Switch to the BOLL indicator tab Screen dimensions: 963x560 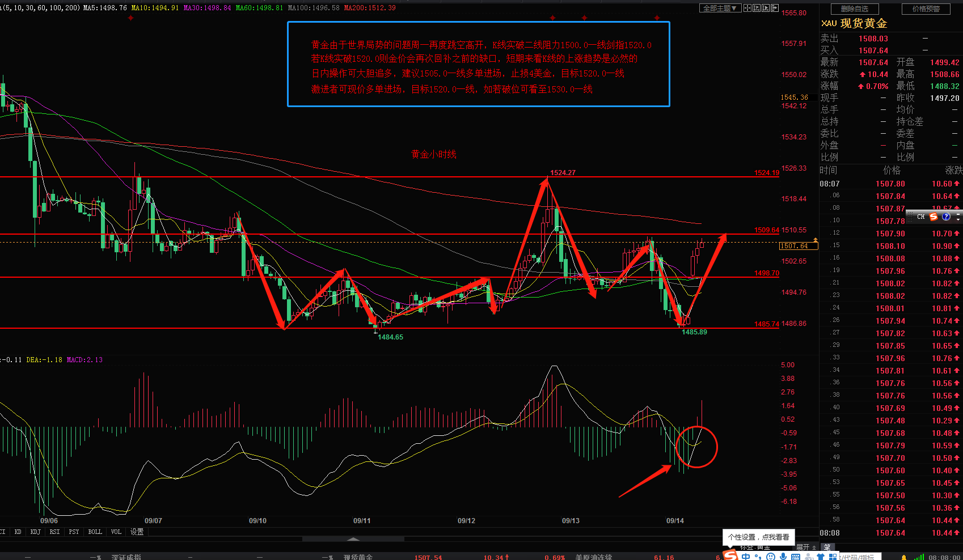pyautogui.click(x=95, y=532)
